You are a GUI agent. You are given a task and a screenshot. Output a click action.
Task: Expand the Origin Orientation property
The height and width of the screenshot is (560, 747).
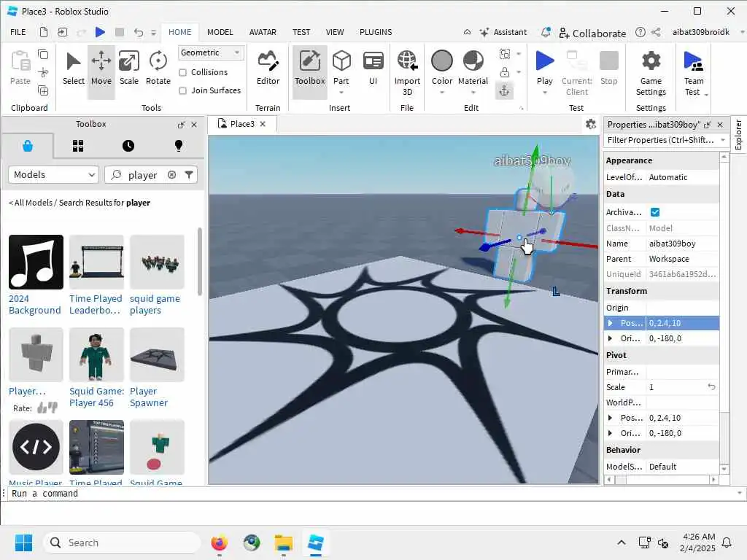[611, 338]
